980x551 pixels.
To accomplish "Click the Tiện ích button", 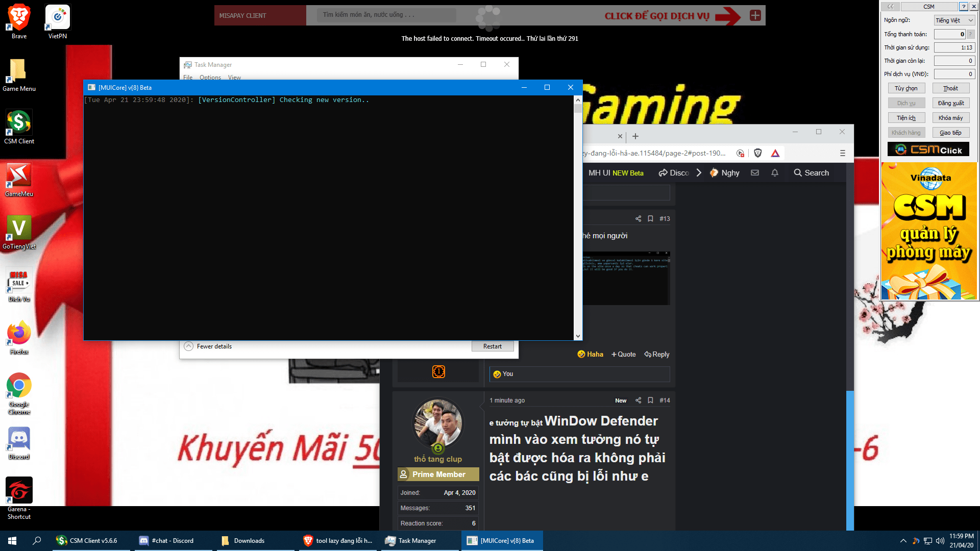I will pyautogui.click(x=906, y=118).
